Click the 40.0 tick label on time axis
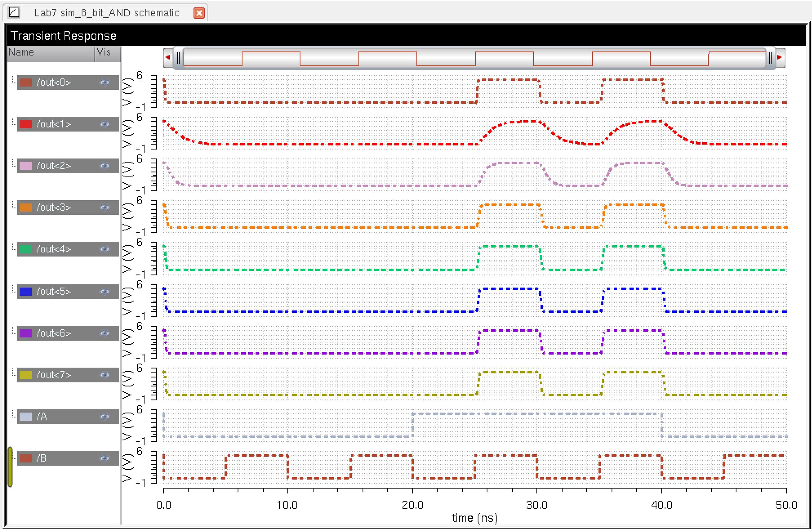 point(661,505)
